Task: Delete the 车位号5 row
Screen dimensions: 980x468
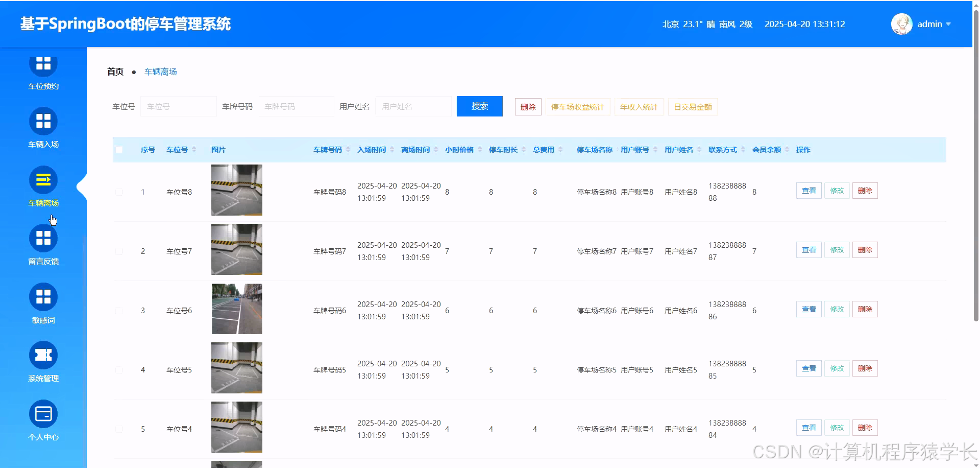Action: tap(865, 368)
